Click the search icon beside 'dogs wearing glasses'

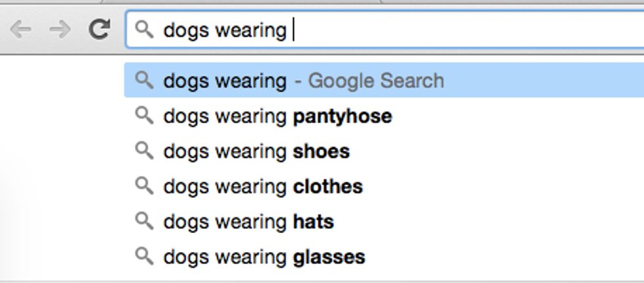[x=144, y=256]
